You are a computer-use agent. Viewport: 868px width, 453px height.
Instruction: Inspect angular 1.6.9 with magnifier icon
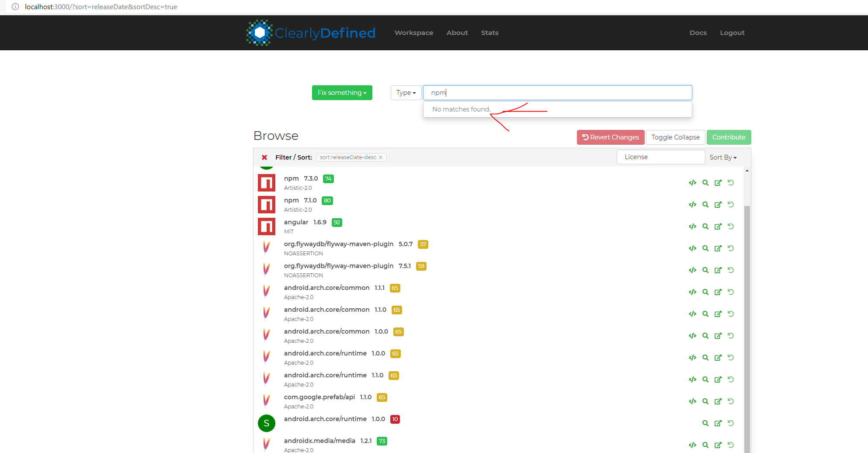(705, 226)
